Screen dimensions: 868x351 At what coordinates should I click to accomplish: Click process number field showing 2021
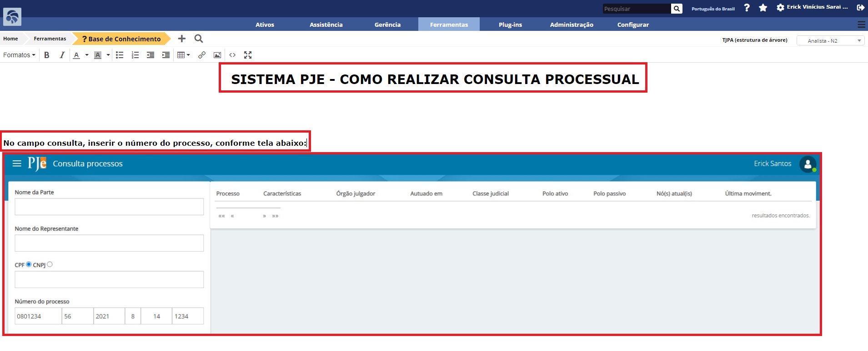(x=109, y=316)
